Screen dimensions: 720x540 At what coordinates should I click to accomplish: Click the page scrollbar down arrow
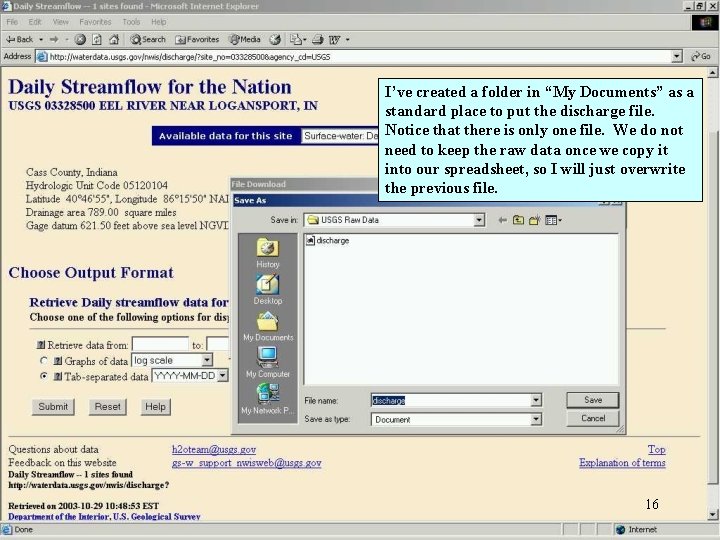click(712, 514)
